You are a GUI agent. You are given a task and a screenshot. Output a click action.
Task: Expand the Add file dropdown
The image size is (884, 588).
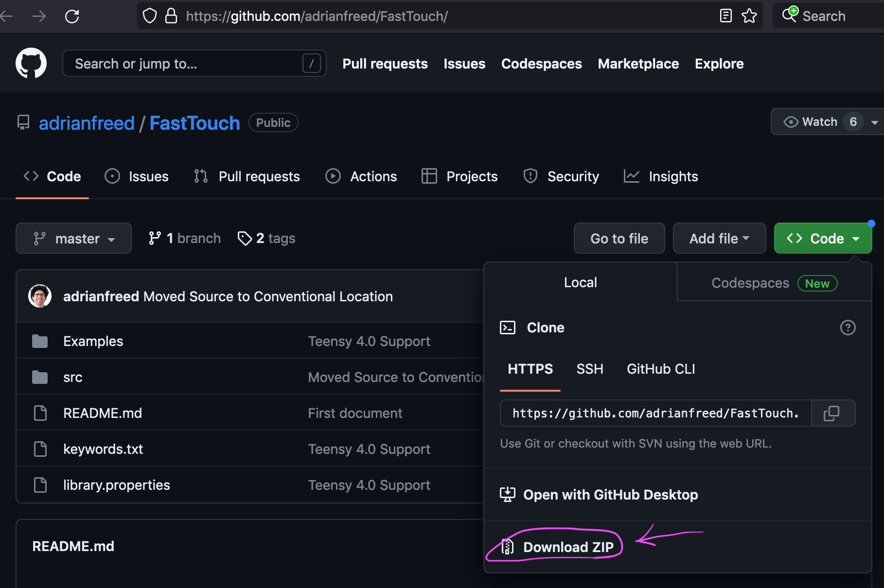coord(719,238)
